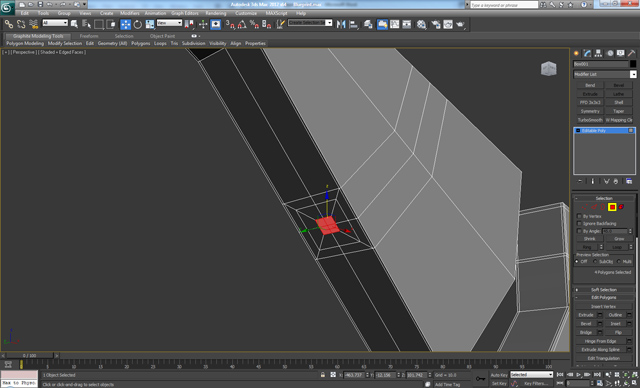Screen dimensions: 640x388
Task: Activate the Select and Rotate tool
Action: 138,24
